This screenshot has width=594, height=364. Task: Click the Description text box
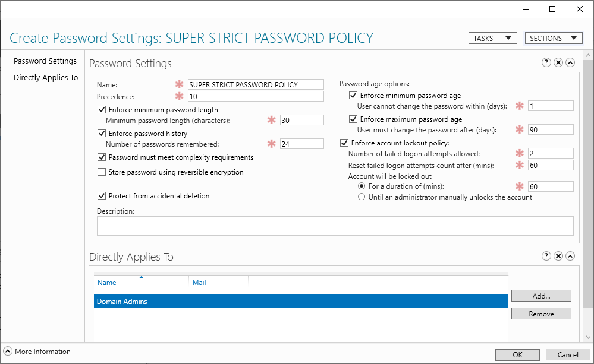pos(335,226)
